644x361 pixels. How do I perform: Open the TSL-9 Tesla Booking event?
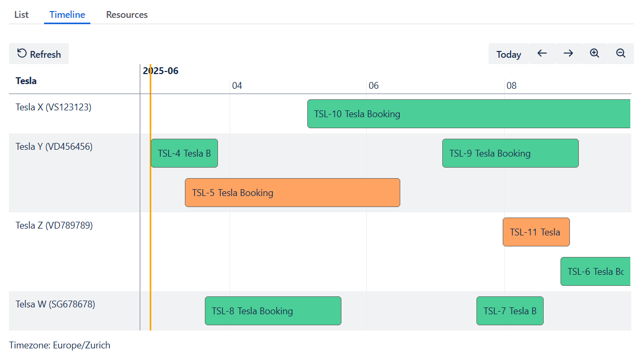(x=510, y=153)
